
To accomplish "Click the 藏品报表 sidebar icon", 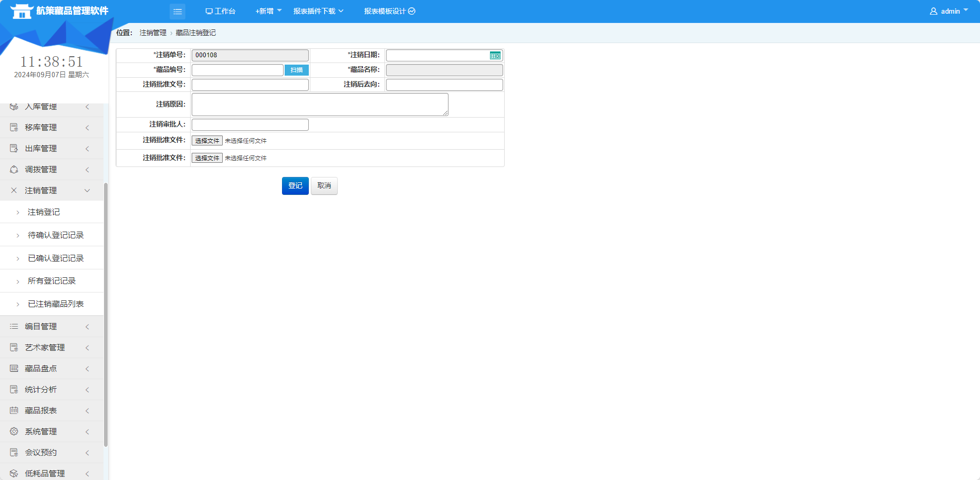I will coord(14,411).
